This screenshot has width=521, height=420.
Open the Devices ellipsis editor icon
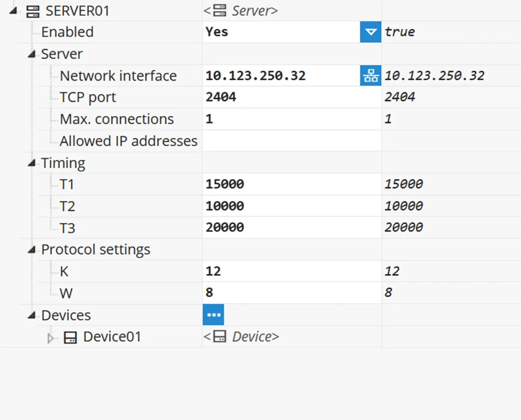coord(213,315)
